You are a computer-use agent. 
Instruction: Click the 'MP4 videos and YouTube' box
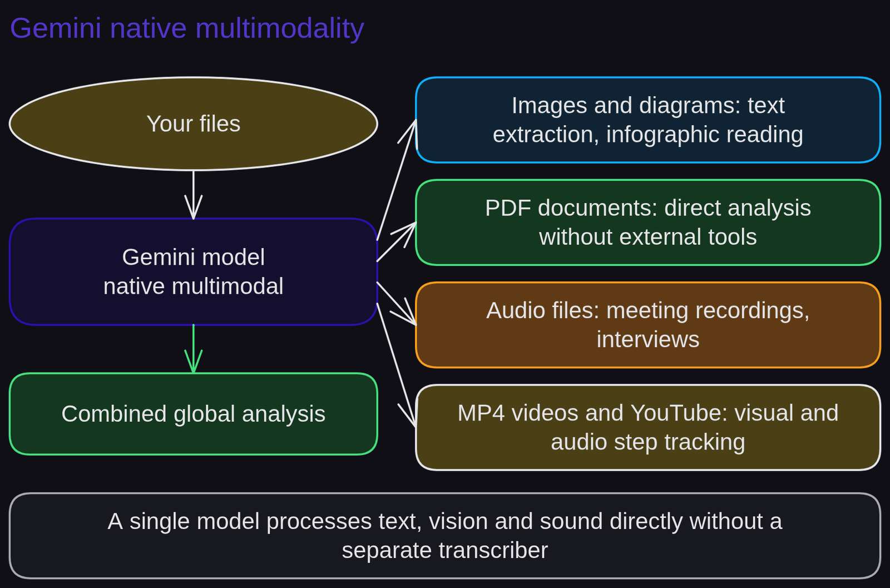[648, 427]
